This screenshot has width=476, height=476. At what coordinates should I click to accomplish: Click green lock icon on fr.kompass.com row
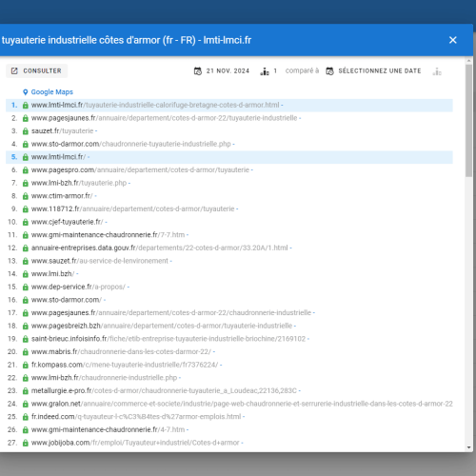[x=26, y=366]
